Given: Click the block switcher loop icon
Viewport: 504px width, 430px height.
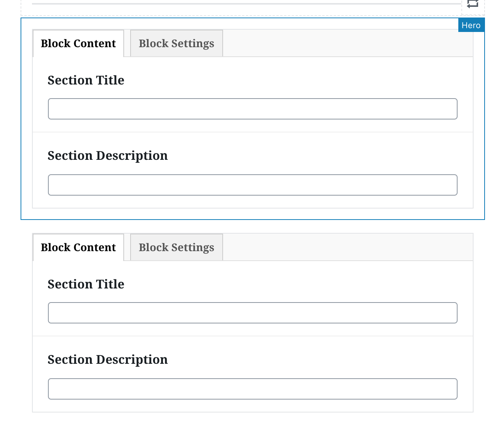Looking at the screenshot, I should tap(473, 5).
